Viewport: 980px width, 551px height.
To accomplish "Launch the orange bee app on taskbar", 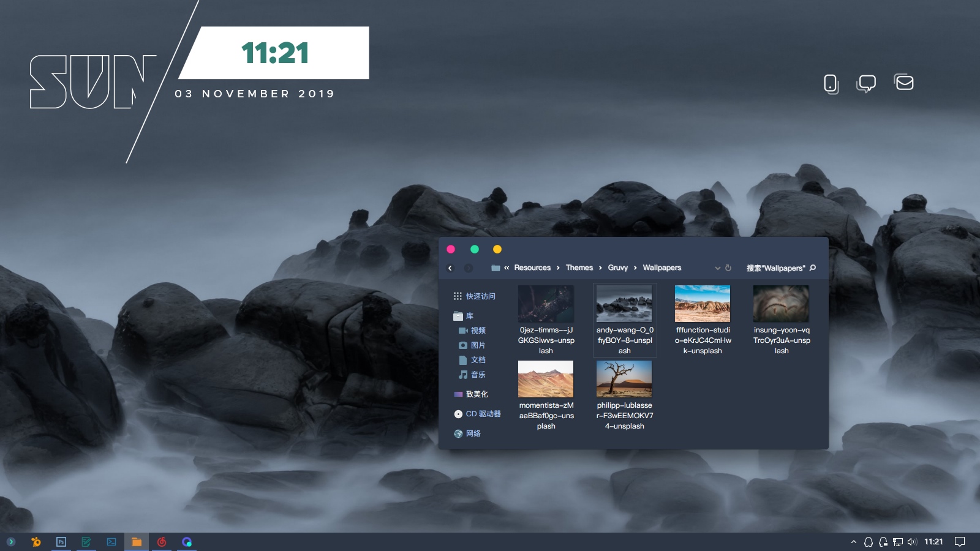I will click(36, 542).
